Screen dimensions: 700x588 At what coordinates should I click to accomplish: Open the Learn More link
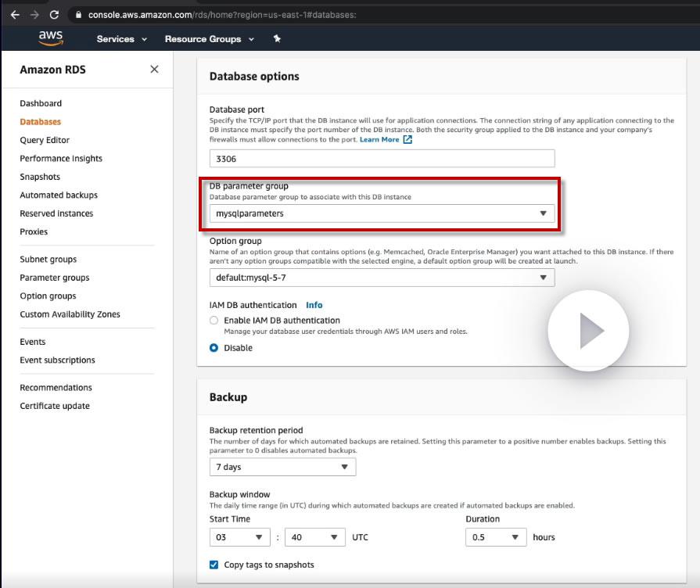coord(379,139)
